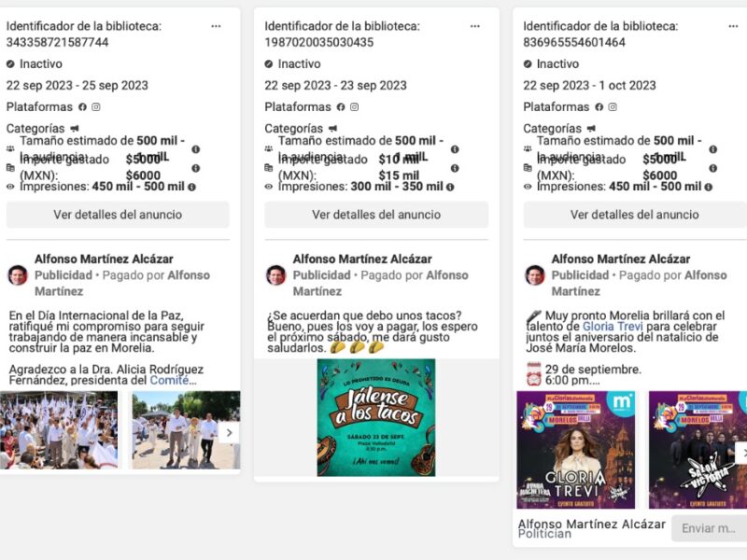Select library ID 836965554601464 text
The height and width of the screenshot is (560, 747).
pyautogui.click(x=574, y=42)
